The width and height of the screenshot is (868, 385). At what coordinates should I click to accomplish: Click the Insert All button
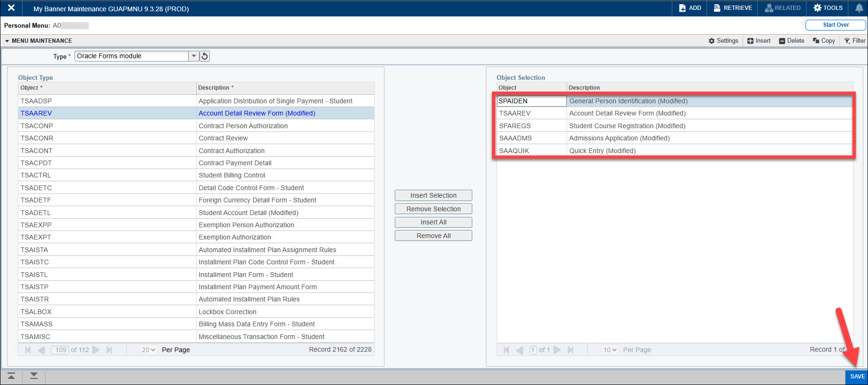433,222
